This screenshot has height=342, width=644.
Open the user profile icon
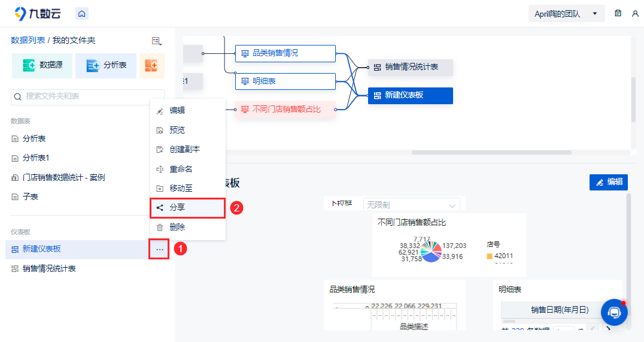coord(635,14)
